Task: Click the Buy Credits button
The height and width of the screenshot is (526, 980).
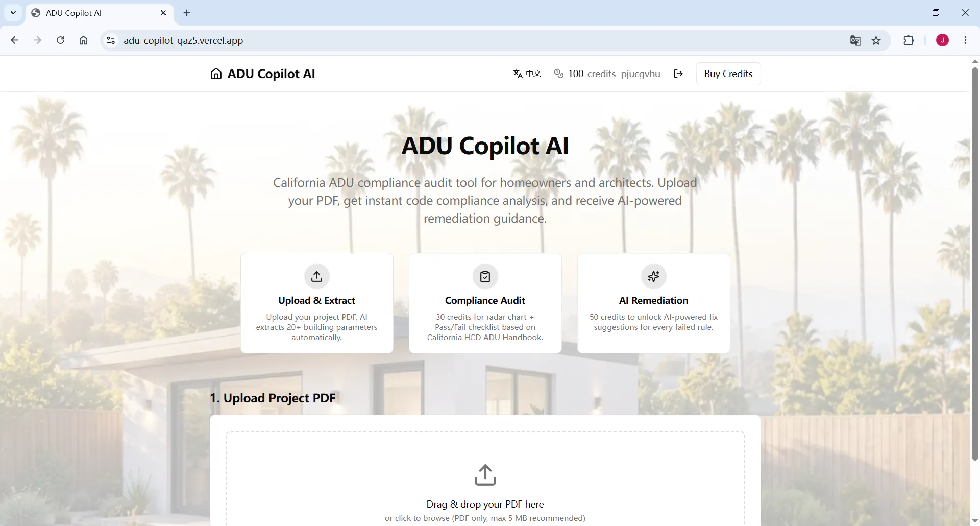Action: point(728,74)
